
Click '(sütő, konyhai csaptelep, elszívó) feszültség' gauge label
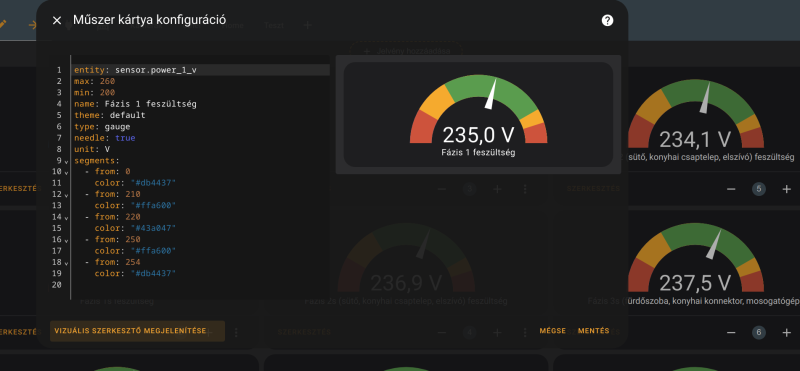tap(712, 158)
